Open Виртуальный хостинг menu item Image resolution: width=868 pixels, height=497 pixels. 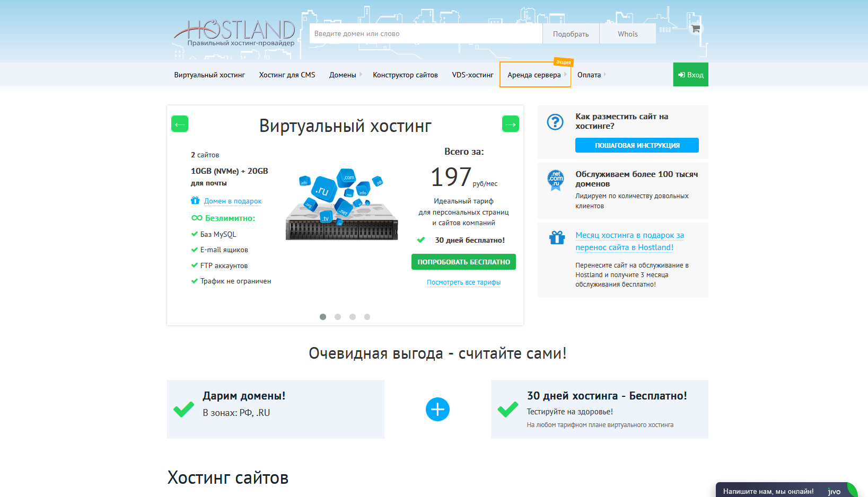click(x=209, y=75)
